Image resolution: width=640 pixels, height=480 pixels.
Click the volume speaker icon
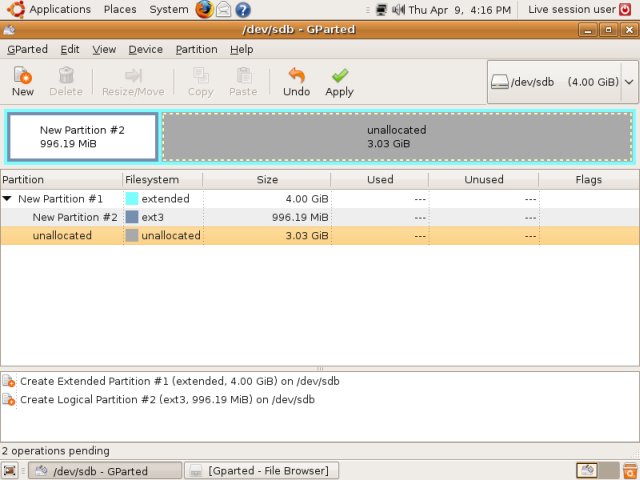pyautogui.click(x=398, y=9)
